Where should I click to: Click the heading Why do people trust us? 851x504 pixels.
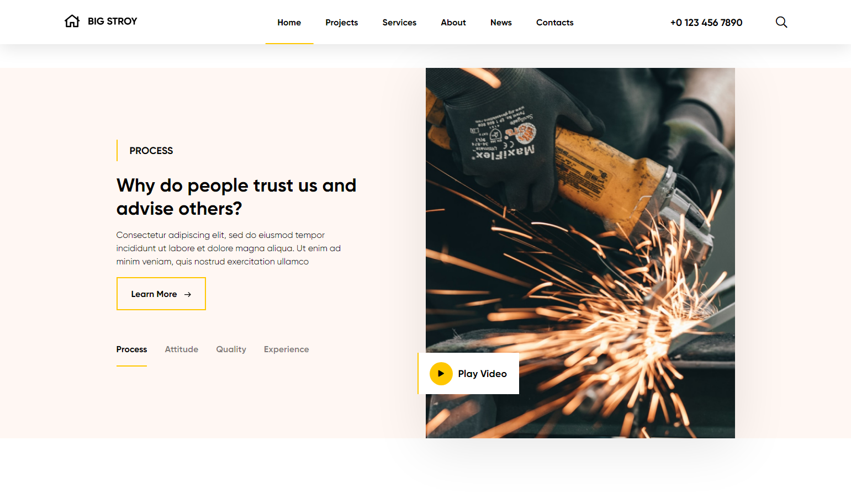coord(236,197)
